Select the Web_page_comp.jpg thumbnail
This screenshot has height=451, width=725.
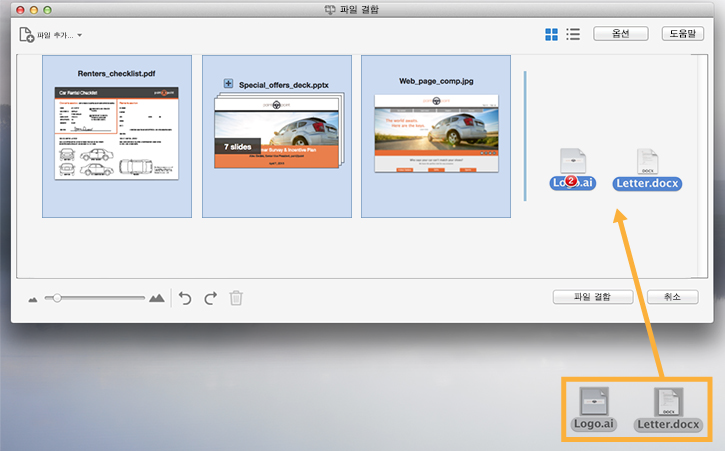tap(436, 134)
